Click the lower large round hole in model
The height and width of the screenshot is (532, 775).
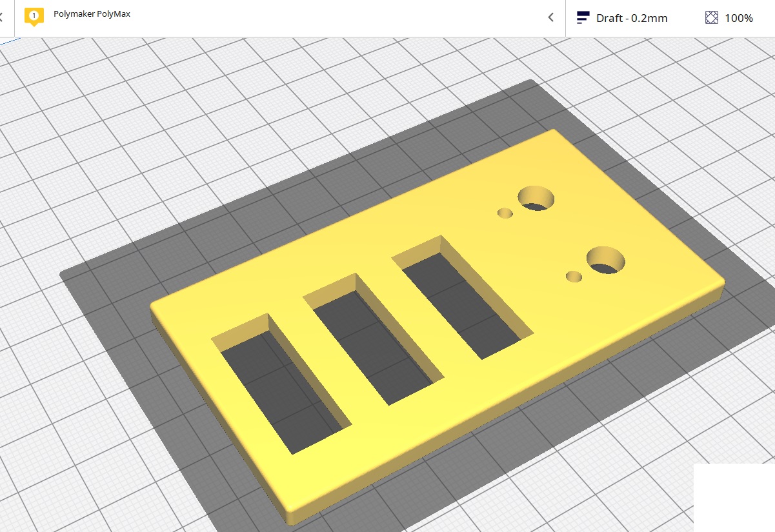click(605, 260)
